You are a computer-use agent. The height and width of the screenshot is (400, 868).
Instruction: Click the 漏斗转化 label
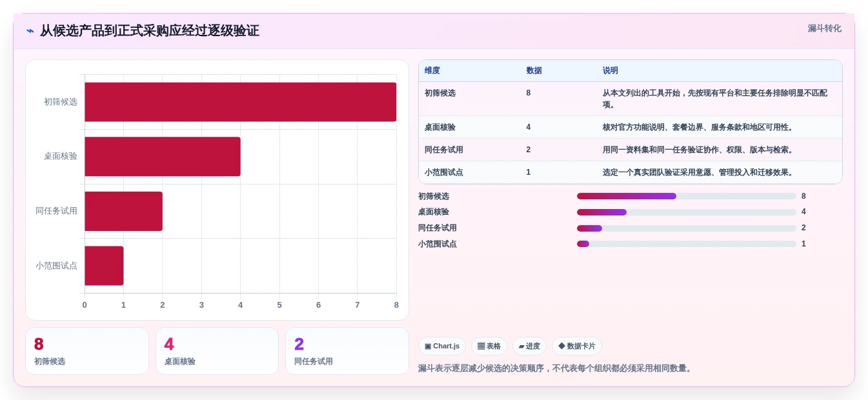824,28
